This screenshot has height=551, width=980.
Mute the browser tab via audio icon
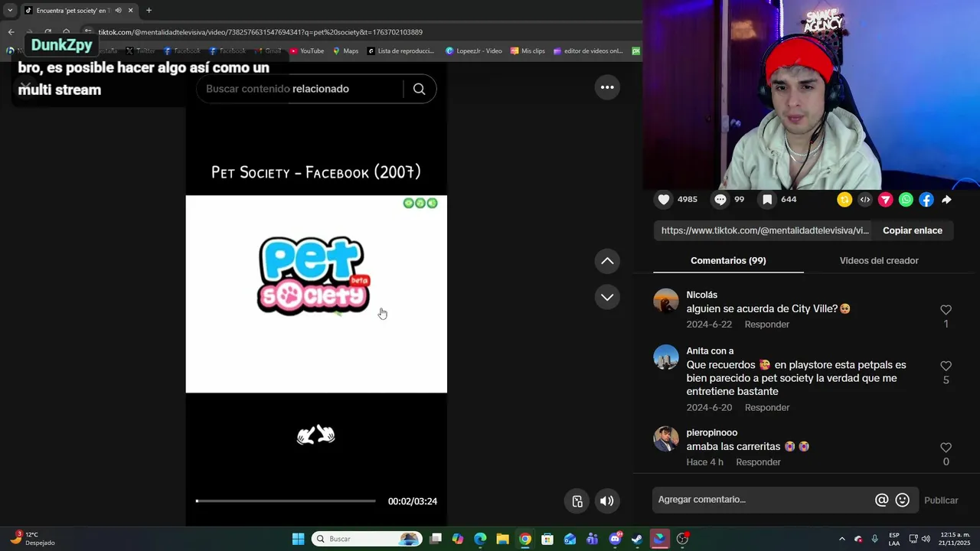(118, 11)
